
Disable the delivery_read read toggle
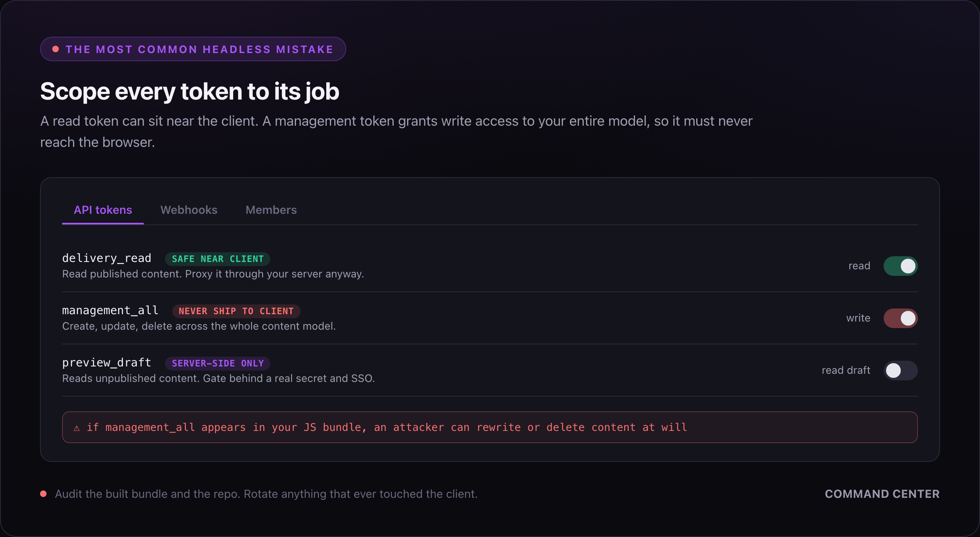click(900, 266)
